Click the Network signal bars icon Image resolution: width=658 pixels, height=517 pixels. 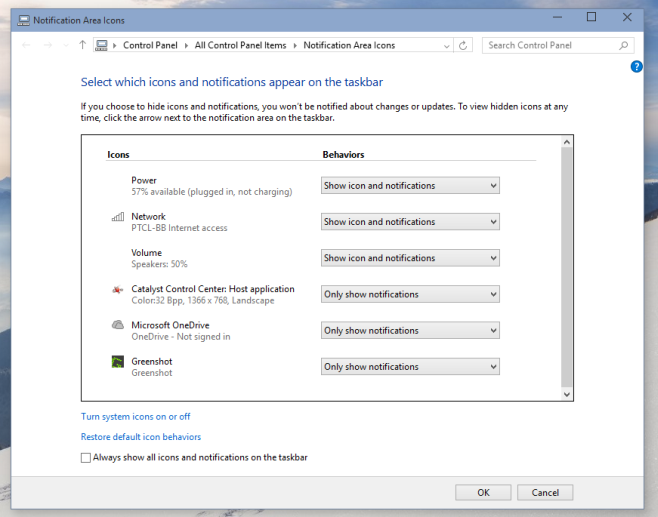point(118,217)
